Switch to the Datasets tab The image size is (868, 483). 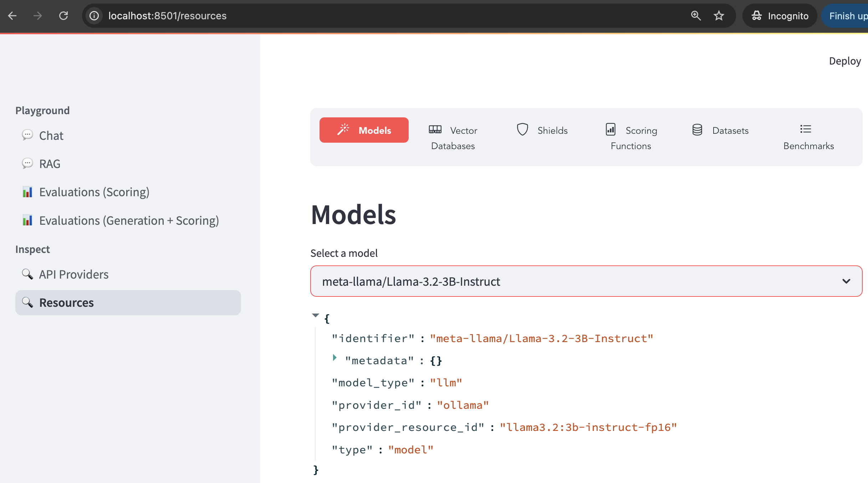(x=720, y=130)
